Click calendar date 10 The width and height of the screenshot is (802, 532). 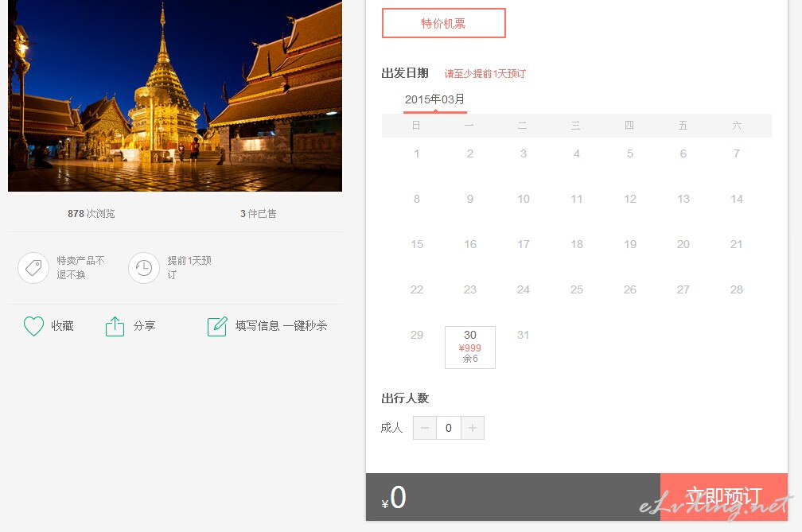524,199
